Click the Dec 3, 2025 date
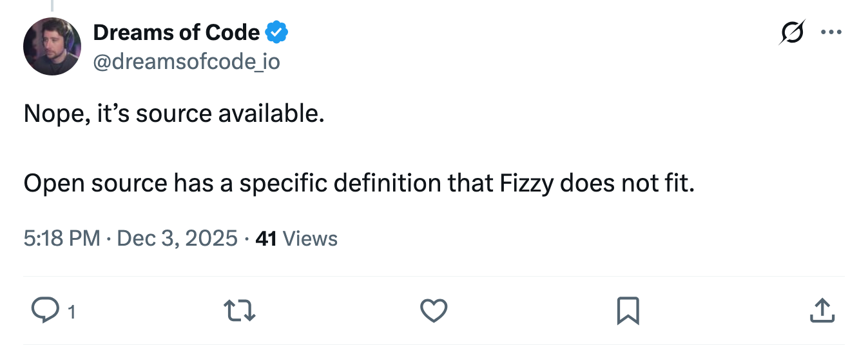868x345 pixels. point(178,239)
